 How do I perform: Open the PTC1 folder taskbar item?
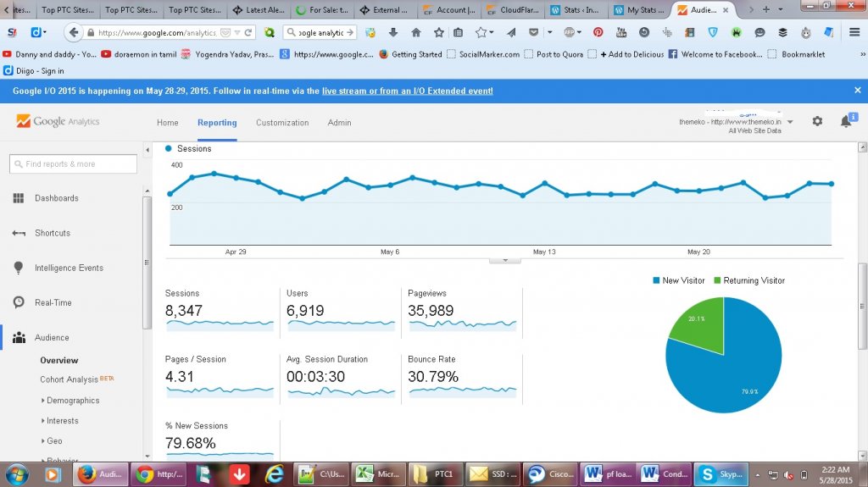click(436, 474)
